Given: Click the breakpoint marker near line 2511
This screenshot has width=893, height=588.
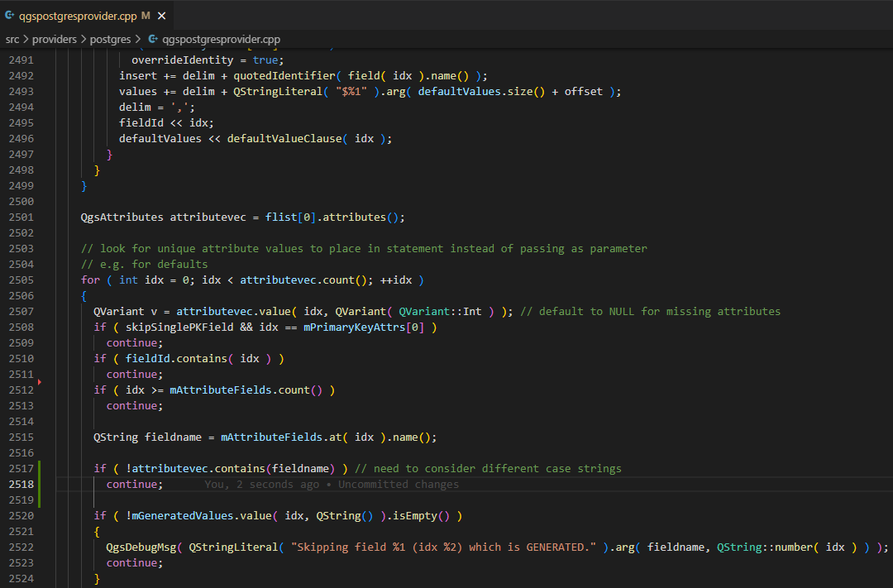Looking at the screenshot, I should tap(40, 382).
